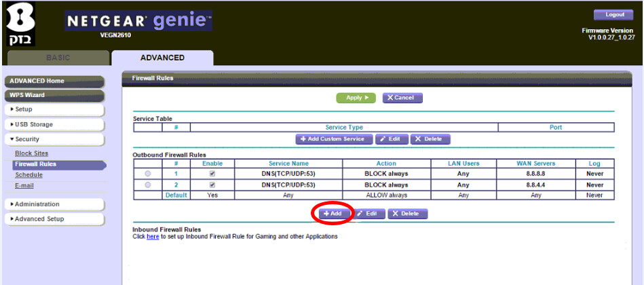Expand the Administration section
The image size is (644, 285).
pos(54,204)
